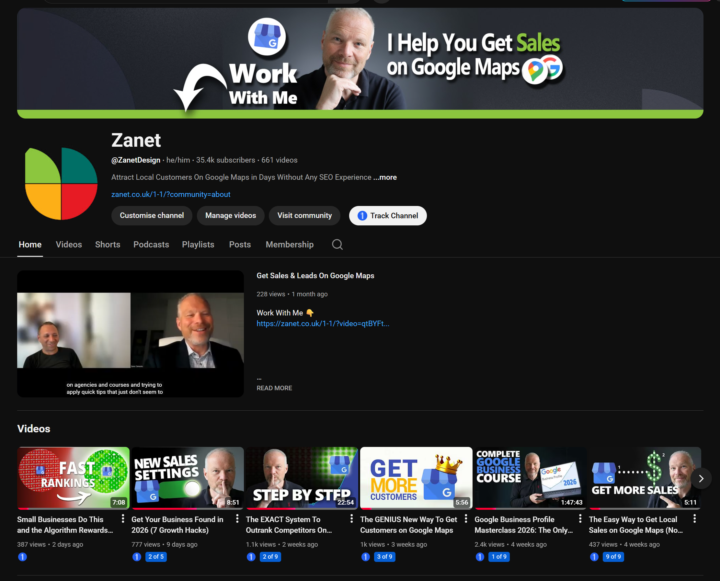Screen dimensions: 720x581
Task: Click the channel search magnifier icon
Action: click(x=337, y=244)
